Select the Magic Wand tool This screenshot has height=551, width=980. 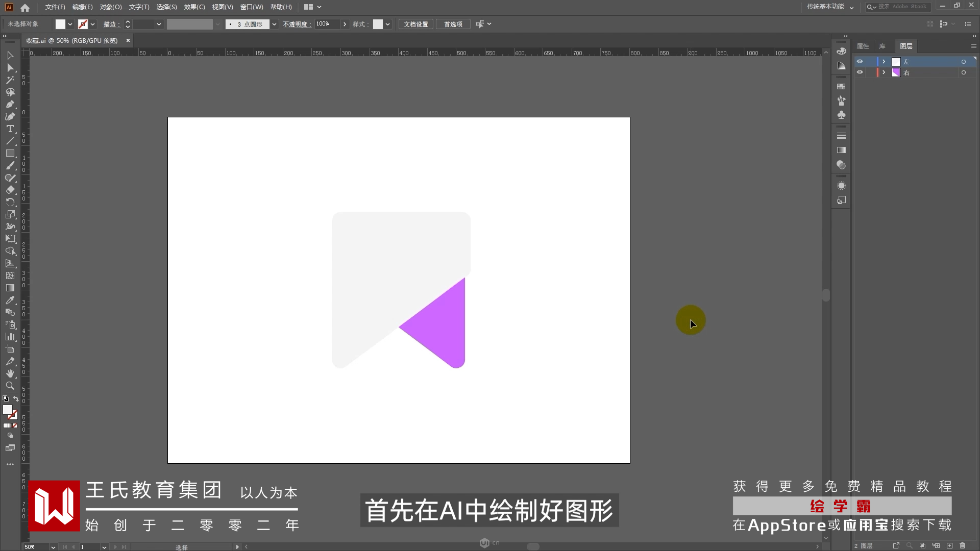[x=10, y=80]
